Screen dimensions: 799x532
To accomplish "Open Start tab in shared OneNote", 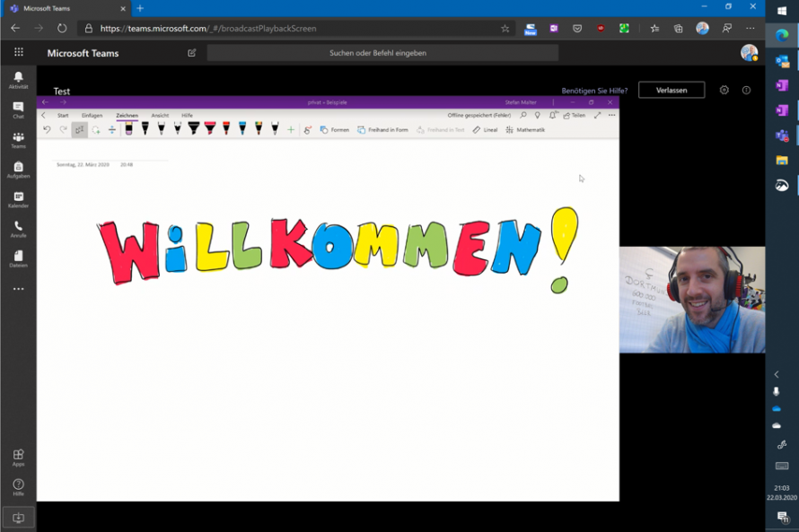I will pos(63,116).
